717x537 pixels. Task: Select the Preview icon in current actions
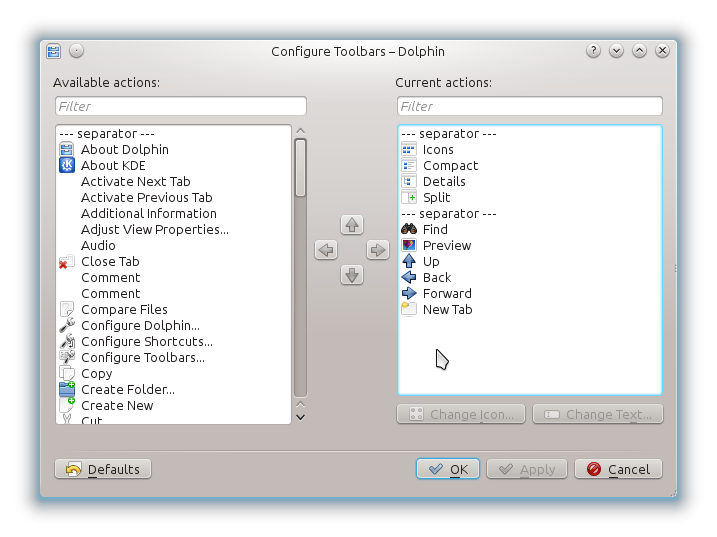tap(409, 245)
